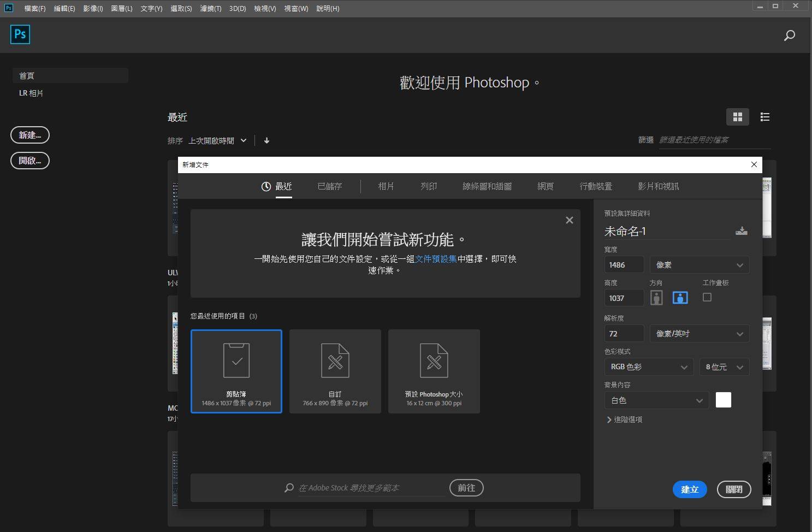Viewport: 812px width, 532px height.
Task: Switch to the 網頁 tab
Action: [x=546, y=186]
